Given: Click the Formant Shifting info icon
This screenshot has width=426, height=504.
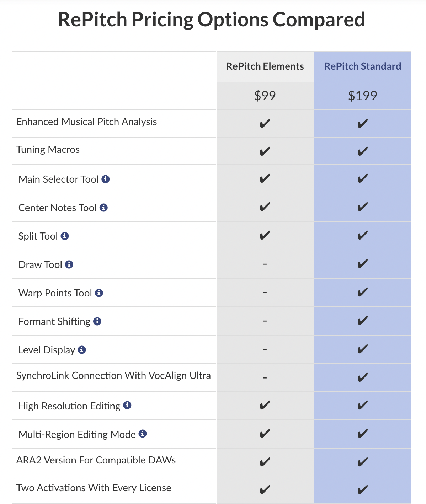Looking at the screenshot, I should [97, 321].
